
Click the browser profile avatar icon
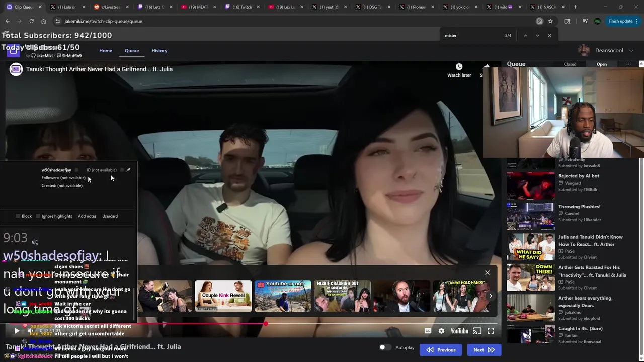click(597, 21)
